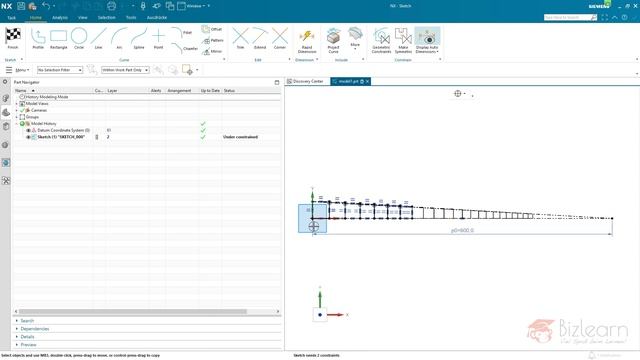
Task: Select the Arc tool
Action: click(119, 39)
